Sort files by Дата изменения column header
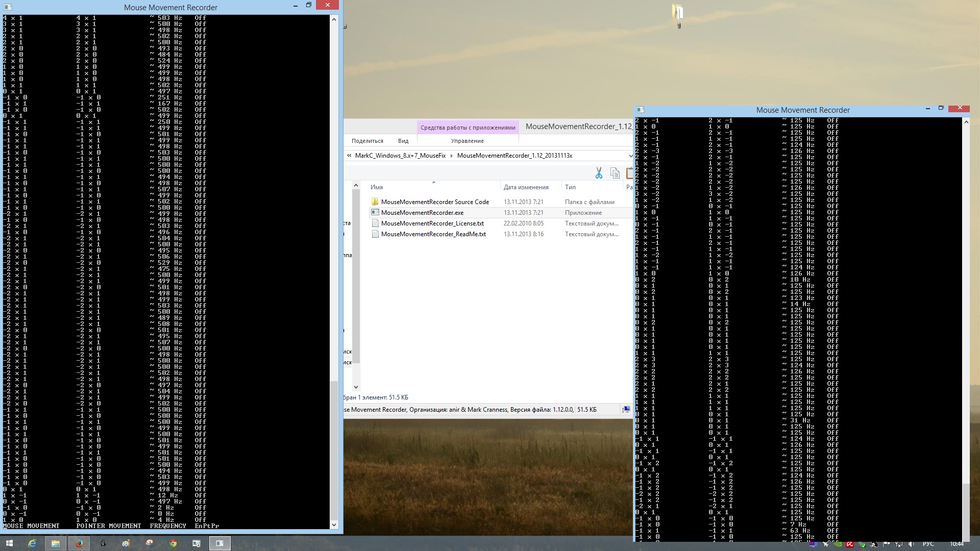 click(526, 187)
